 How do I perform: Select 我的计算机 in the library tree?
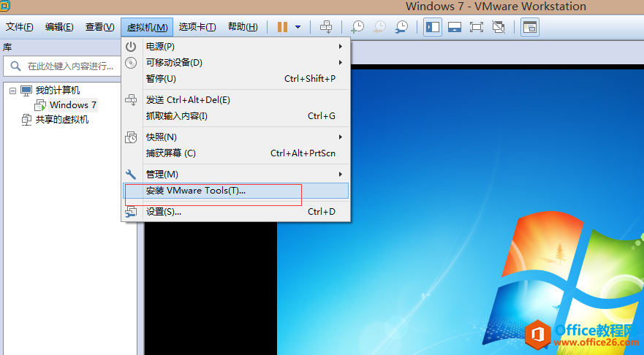pos(58,91)
